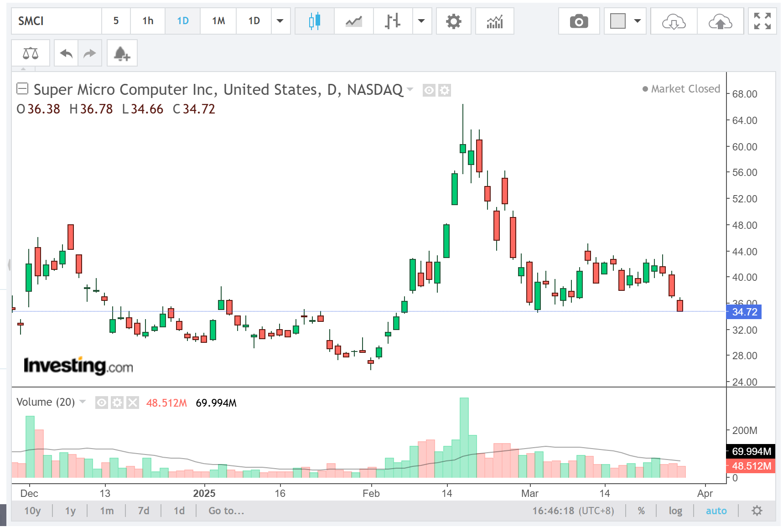Select the 1h interval
Viewport: 783px width, 532px height.
[x=148, y=21]
